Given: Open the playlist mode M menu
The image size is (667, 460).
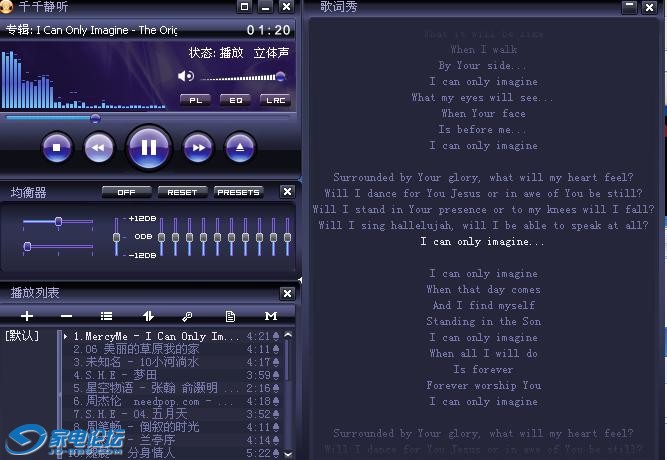Looking at the screenshot, I should 270,316.
